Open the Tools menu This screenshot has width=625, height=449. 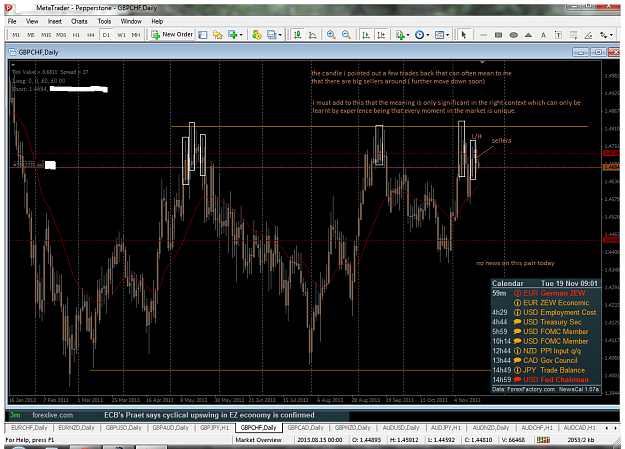tap(104, 22)
